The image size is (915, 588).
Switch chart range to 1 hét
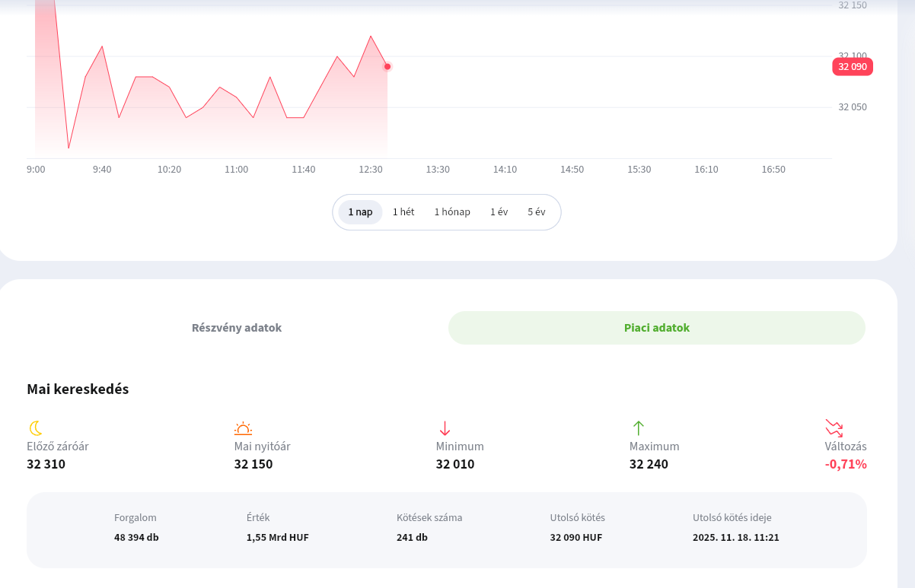(403, 212)
